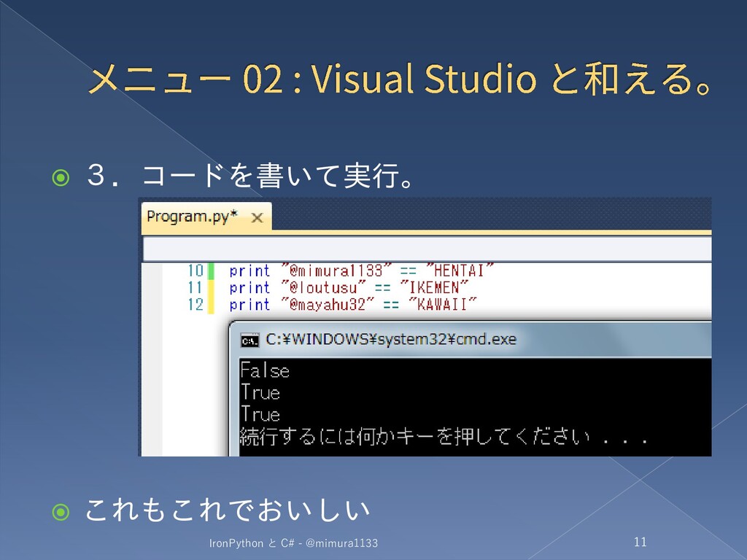Click the False output line in console
The width and height of the screenshot is (747, 560).
[x=265, y=370]
